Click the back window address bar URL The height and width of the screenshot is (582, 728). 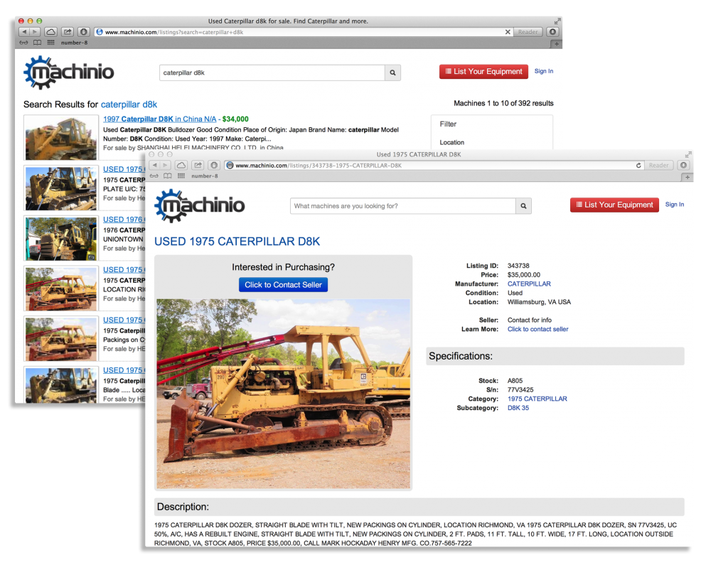tap(174, 33)
